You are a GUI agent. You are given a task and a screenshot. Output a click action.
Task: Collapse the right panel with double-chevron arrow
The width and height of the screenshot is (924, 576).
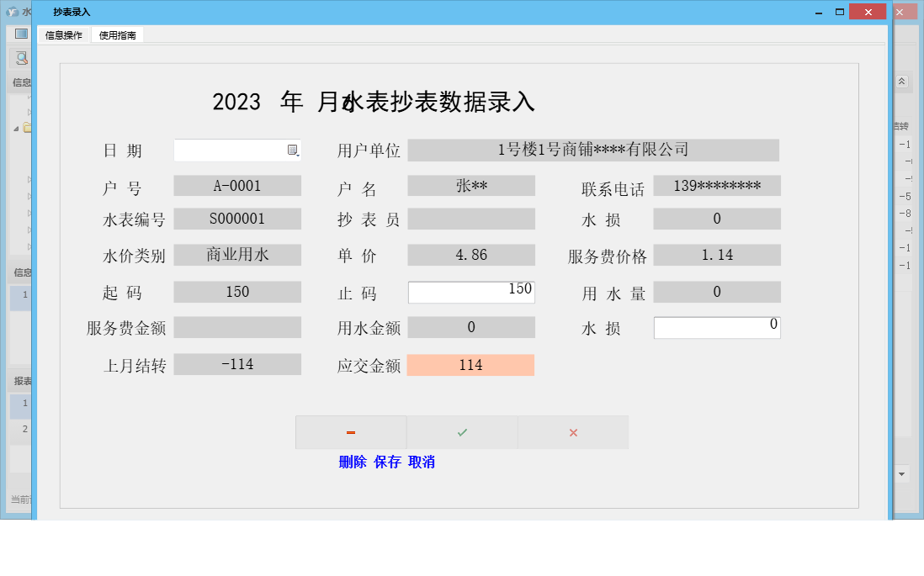tap(900, 82)
